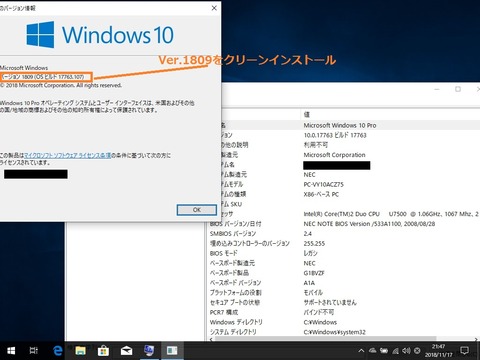Select the G1BVZF value
Image resolution: width=480 pixels, height=360 pixels.
pyautogui.click(x=314, y=273)
